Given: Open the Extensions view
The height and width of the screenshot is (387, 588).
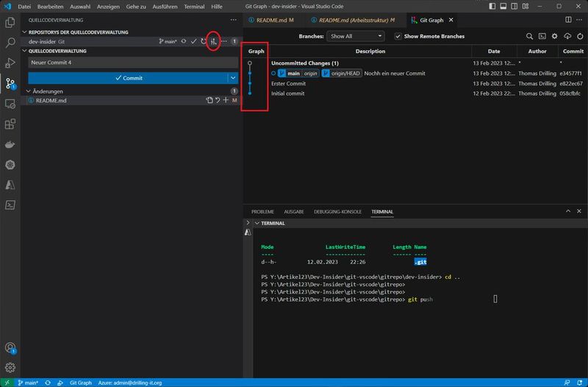Looking at the screenshot, I should point(10,124).
